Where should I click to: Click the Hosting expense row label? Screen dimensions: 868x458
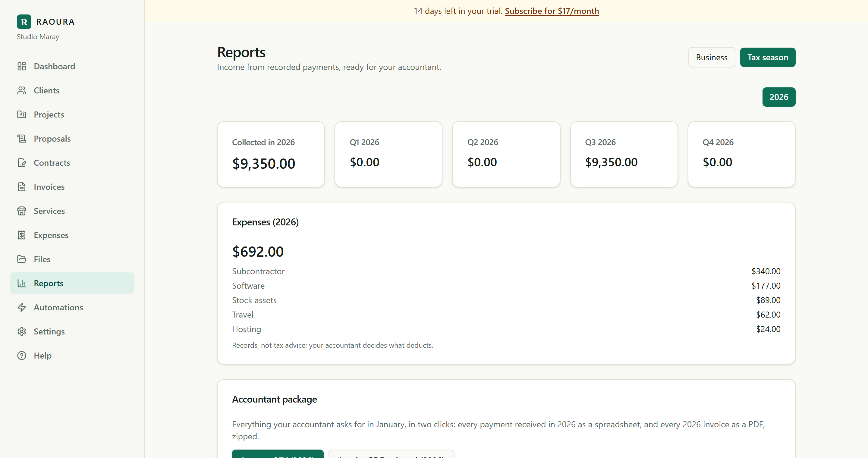pos(247,329)
